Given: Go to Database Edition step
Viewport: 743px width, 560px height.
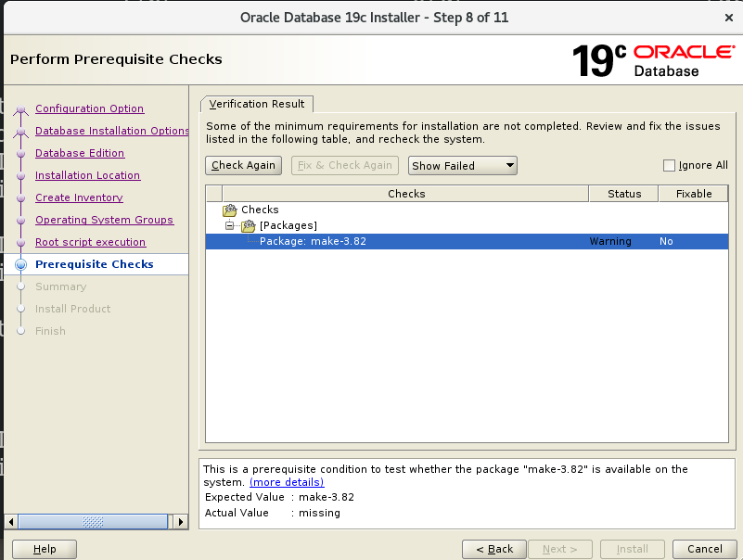Looking at the screenshot, I should point(80,153).
